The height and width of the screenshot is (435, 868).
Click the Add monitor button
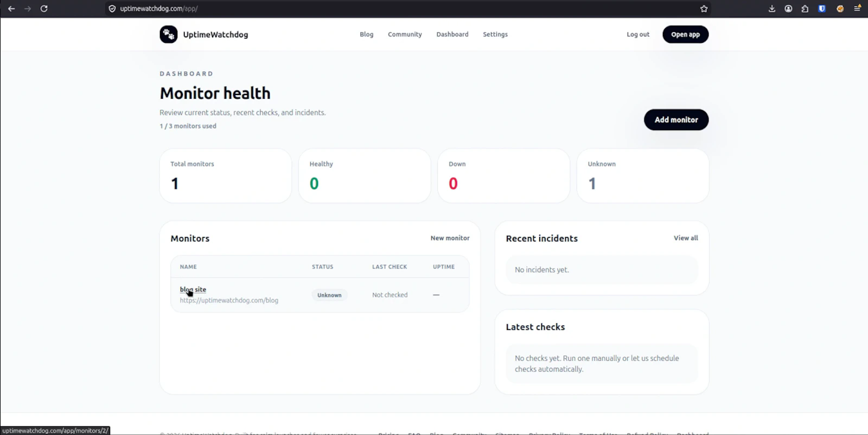(676, 120)
